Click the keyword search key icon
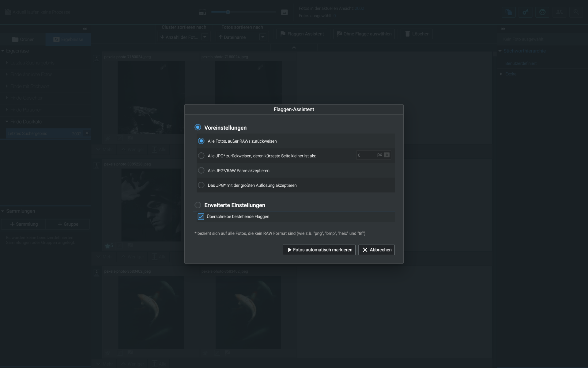Viewport: 588px width, 368px height. point(526,12)
